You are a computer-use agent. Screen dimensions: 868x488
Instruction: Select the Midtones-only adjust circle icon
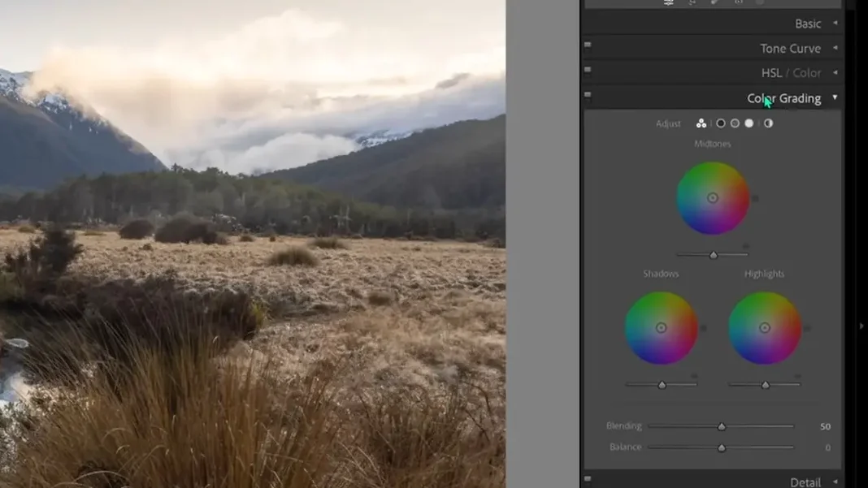pyautogui.click(x=735, y=123)
